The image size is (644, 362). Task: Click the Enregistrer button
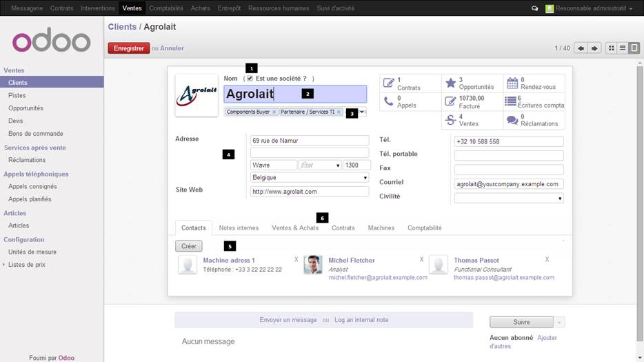click(x=129, y=48)
